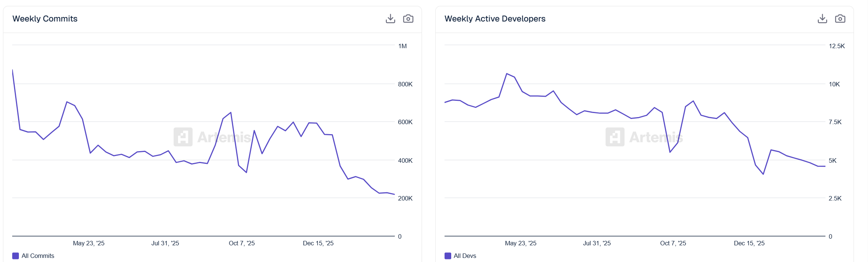
Task: Click the 7.5K gridline label on developers chart
Action: click(x=835, y=122)
